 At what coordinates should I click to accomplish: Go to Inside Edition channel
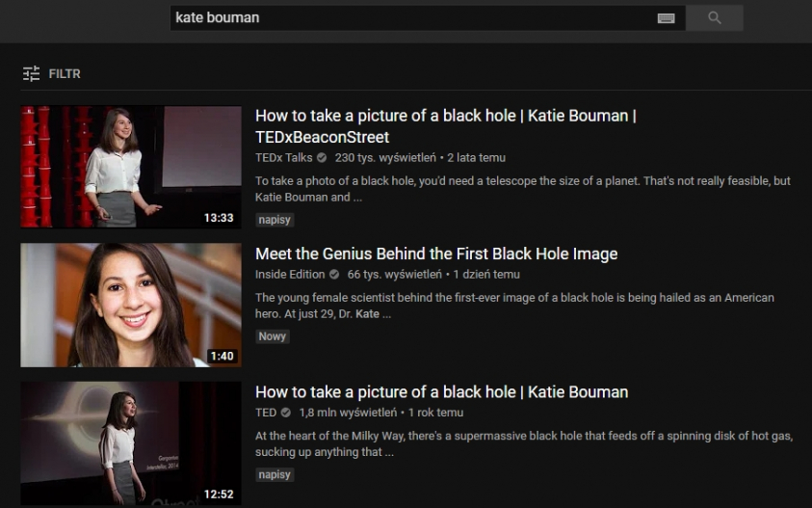pyautogui.click(x=290, y=274)
